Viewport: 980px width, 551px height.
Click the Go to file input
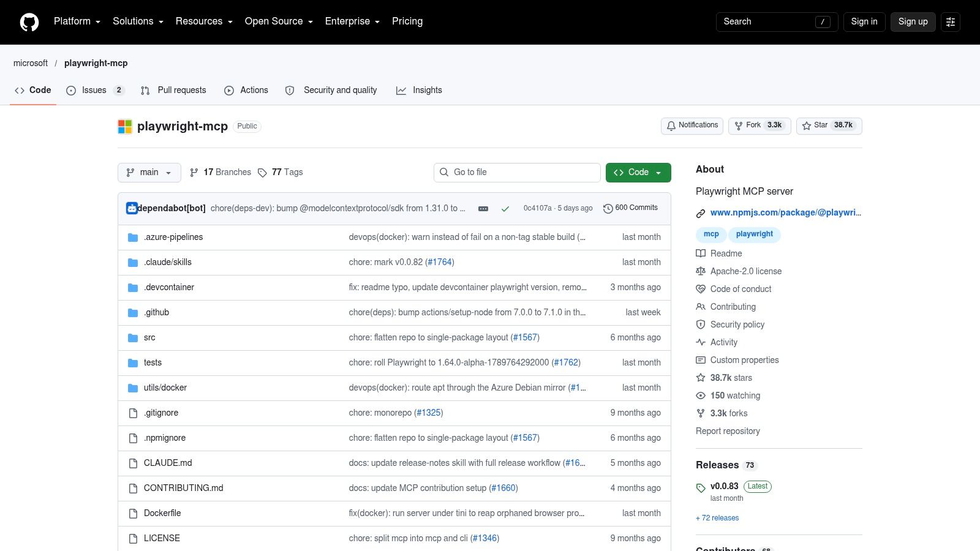(517, 173)
